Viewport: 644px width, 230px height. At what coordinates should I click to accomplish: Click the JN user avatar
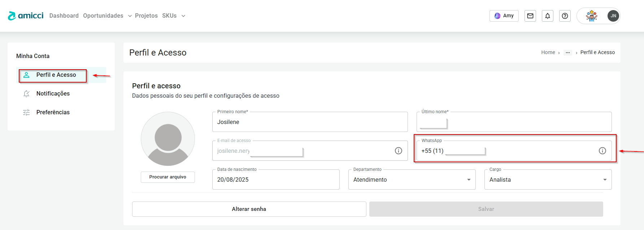(613, 16)
